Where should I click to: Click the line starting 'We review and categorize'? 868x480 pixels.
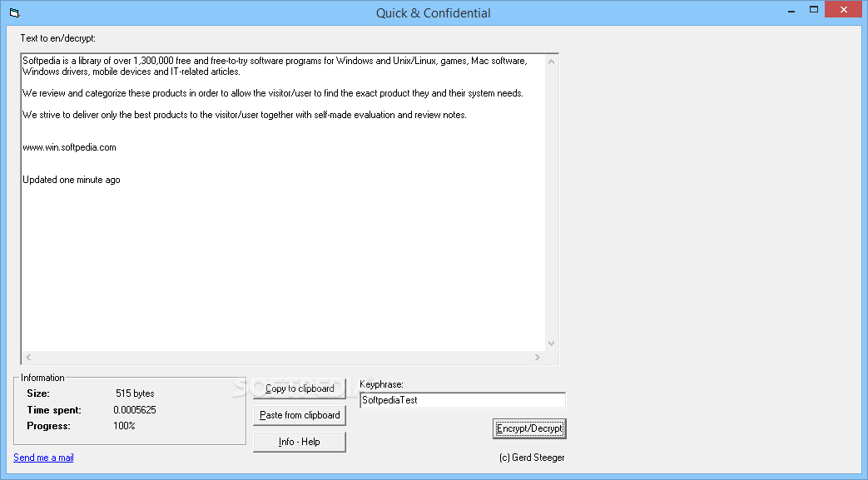[x=273, y=93]
